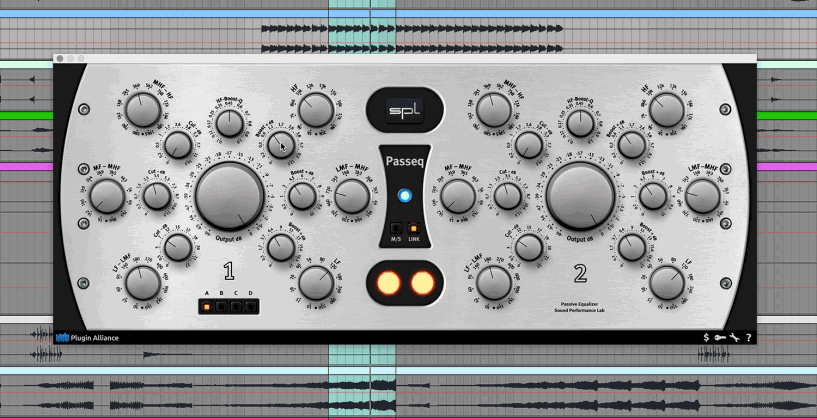Viewport: 817px width, 420px height.
Task: Click channel 1 Boost dB knob above LF
Action: (281, 248)
